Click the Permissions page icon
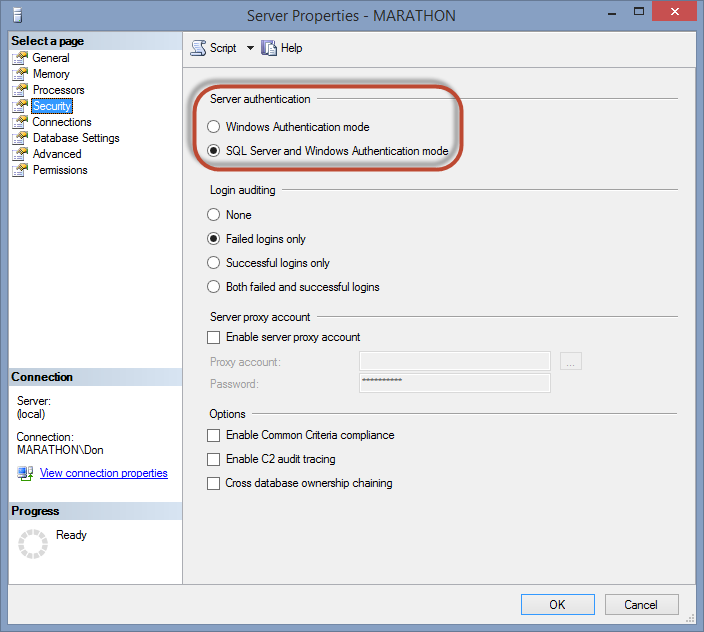Screen dimensions: 704x632 tap(20, 170)
